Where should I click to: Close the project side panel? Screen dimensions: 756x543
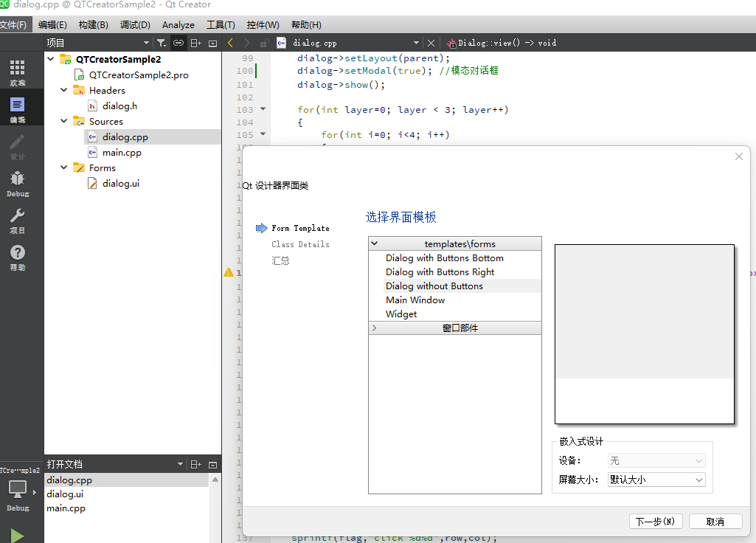click(x=212, y=43)
